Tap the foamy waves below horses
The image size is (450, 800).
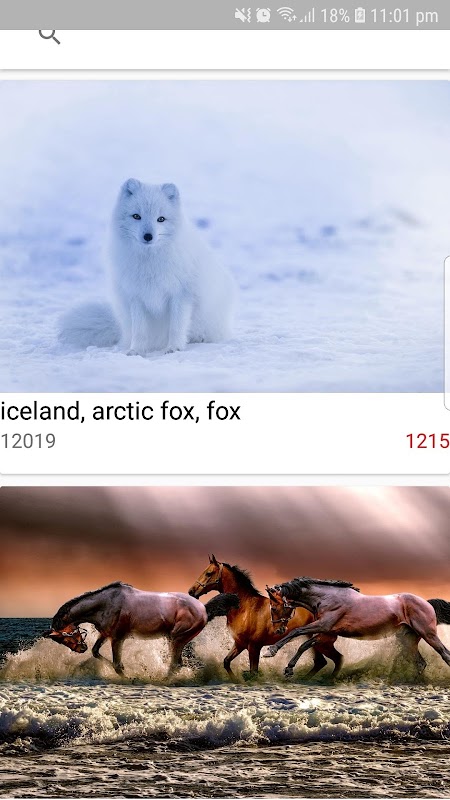point(225,714)
